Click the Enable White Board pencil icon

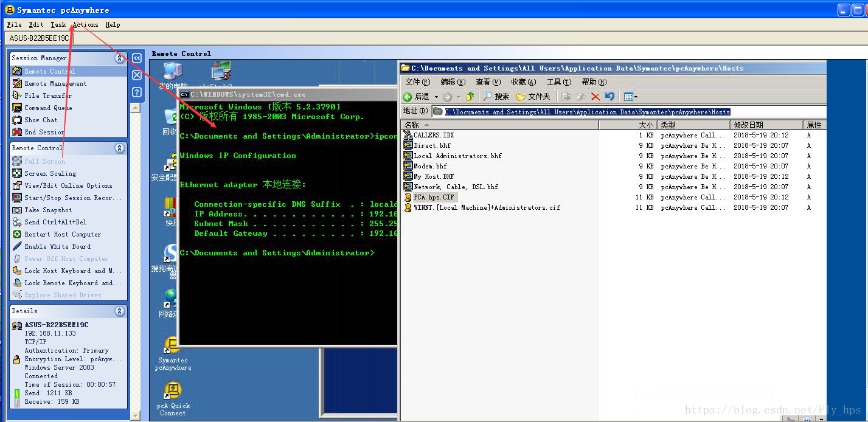click(17, 246)
